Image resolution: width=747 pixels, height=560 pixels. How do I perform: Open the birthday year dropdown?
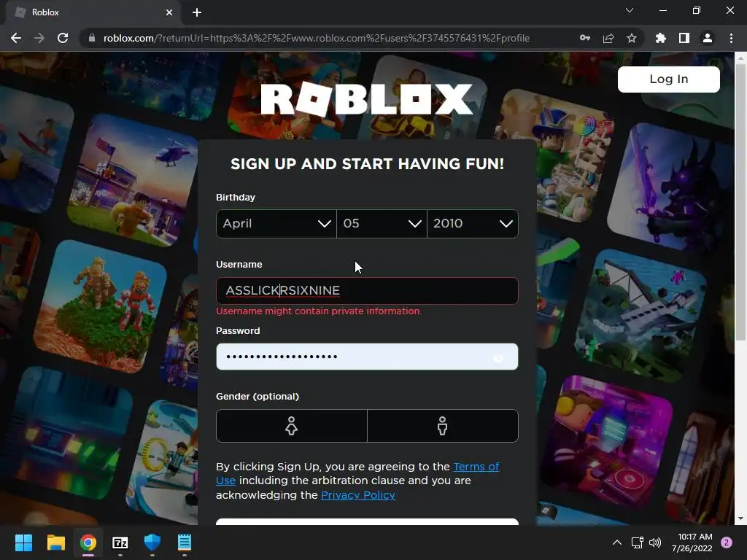[x=473, y=223]
